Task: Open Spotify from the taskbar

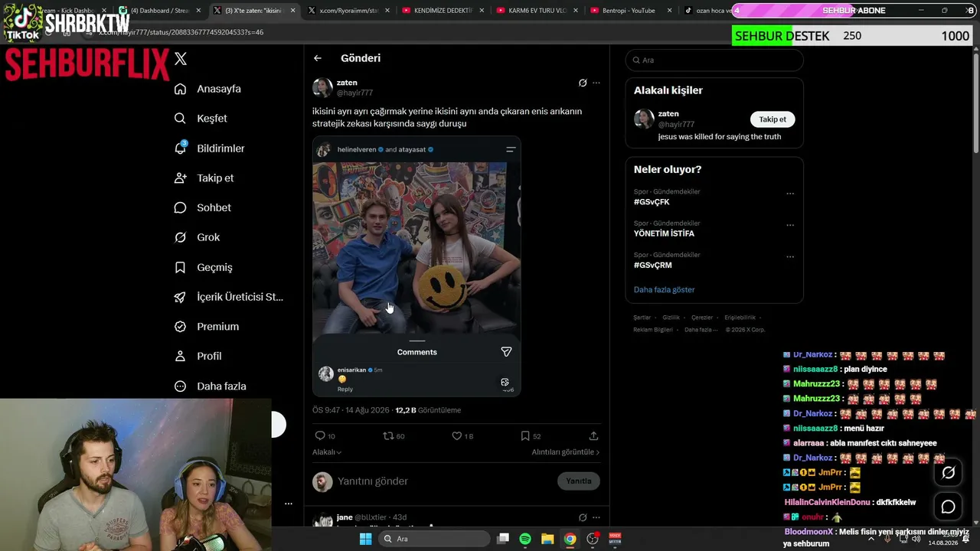Action: click(525, 539)
